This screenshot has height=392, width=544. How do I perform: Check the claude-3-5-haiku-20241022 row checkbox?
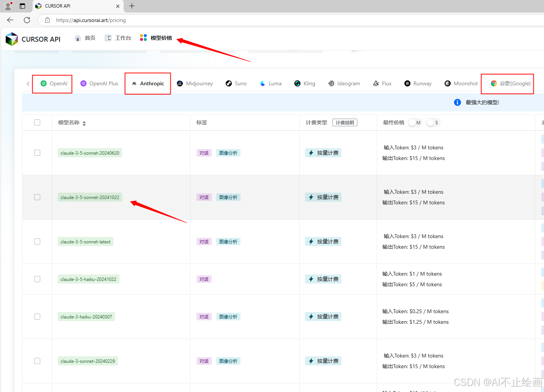[x=37, y=279]
